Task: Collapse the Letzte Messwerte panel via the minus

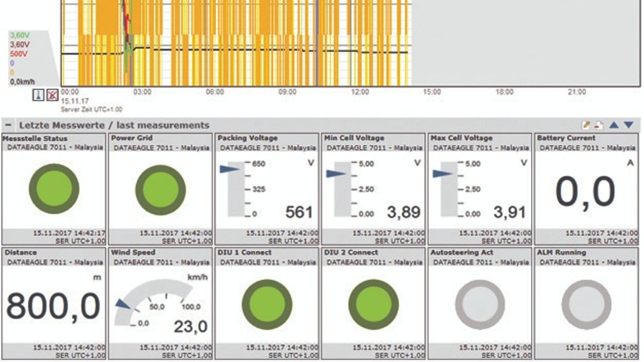Action: [x=8, y=125]
